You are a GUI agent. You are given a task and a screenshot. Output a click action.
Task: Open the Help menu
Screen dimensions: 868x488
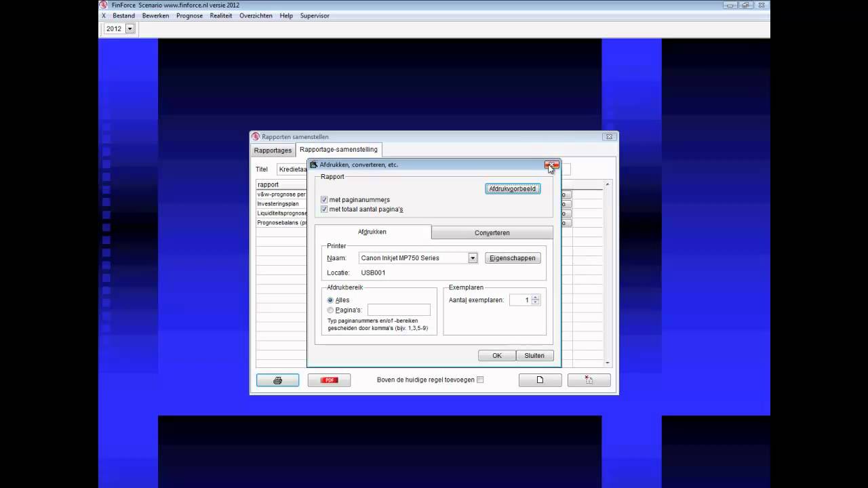pyautogui.click(x=286, y=16)
